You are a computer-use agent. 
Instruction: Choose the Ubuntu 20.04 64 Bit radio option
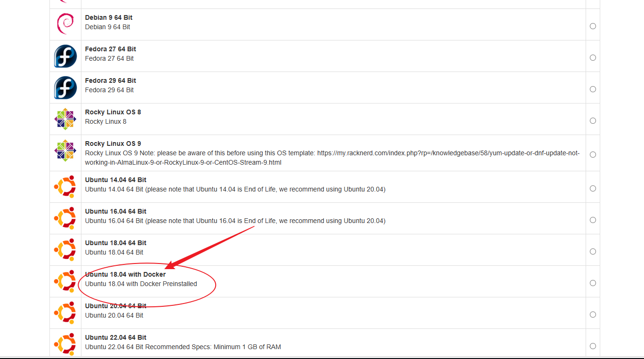coord(593,315)
